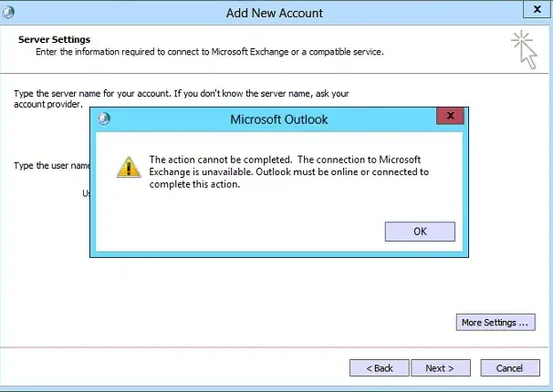
Task: Select the Add New Account window title
Action: click(275, 13)
